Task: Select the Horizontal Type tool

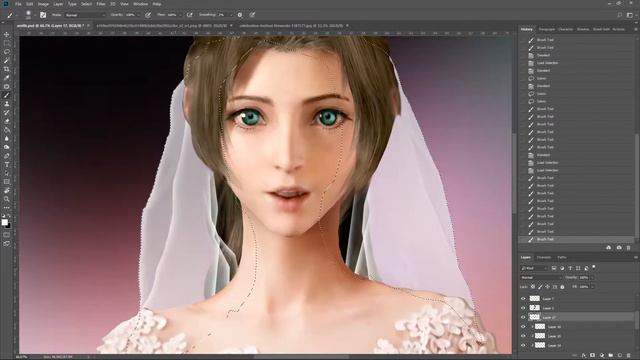Action: pyautogui.click(x=7, y=164)
